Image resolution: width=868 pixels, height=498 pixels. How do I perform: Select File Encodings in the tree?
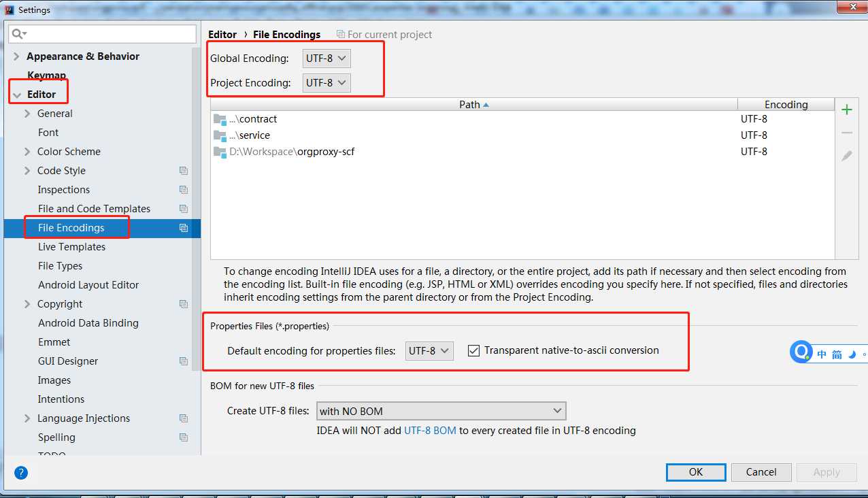click(71, 228)
